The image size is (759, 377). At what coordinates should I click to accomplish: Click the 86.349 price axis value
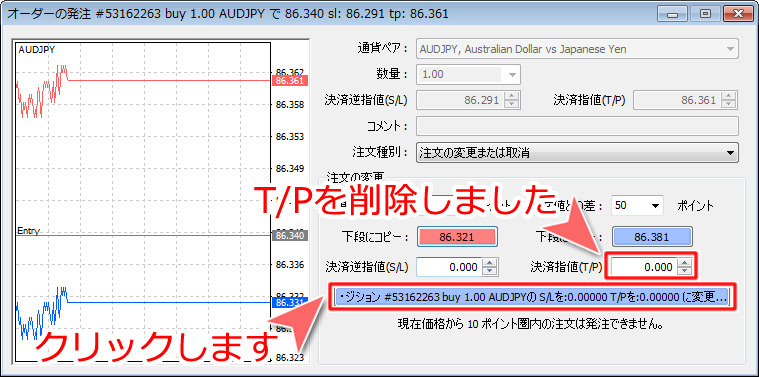(x=290, y=169)
